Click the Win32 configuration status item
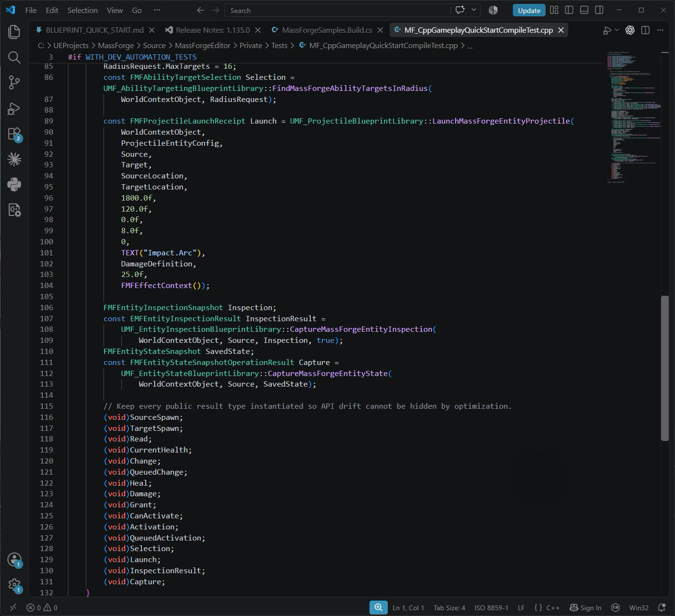Viewport: 675px width, 616px height. [x=638, y=607]
